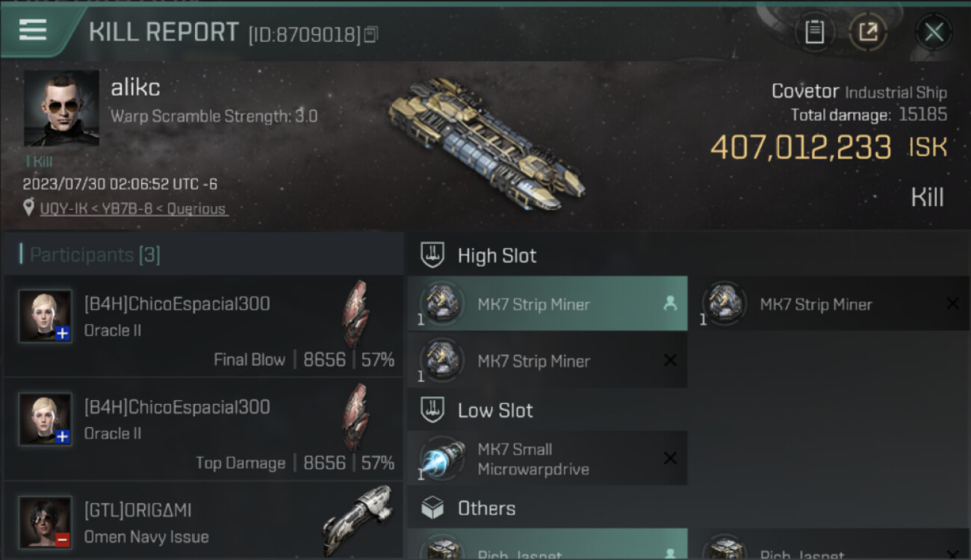Image resolution: width=971 pixels, height=560 pixels.
Task: Open the alikc pilot portrait
Action: click(61, 108)
